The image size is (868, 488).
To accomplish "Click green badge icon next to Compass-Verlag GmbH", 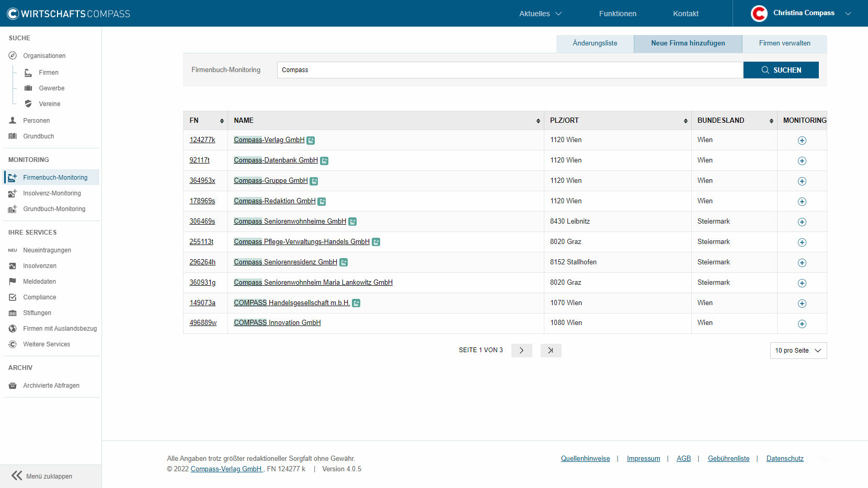I will point(311,141).
